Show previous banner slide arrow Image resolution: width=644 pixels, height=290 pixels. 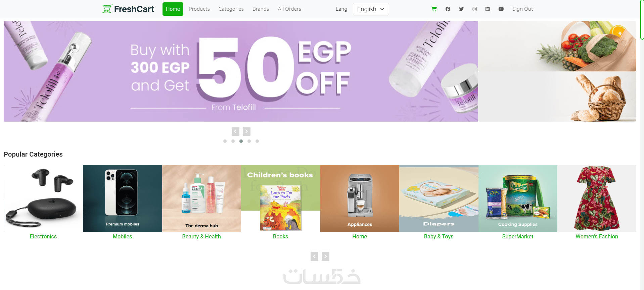[x=235, y=131]
